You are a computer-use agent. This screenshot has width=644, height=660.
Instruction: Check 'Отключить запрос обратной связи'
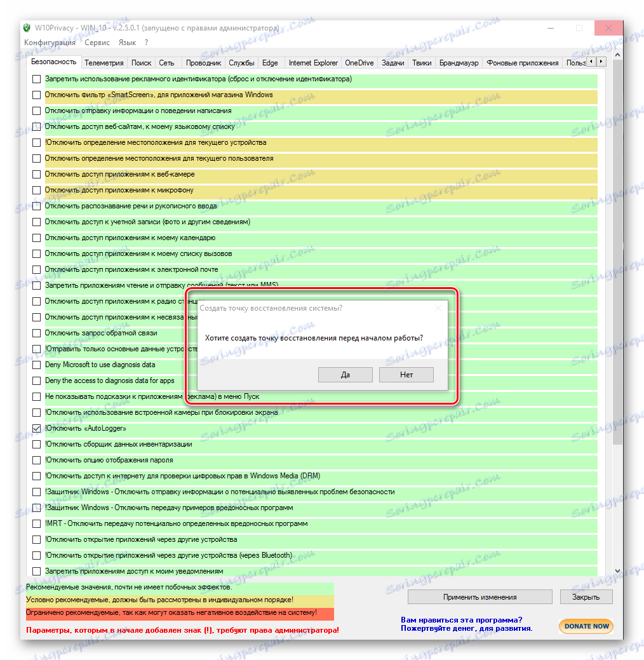tap(36, 333)
